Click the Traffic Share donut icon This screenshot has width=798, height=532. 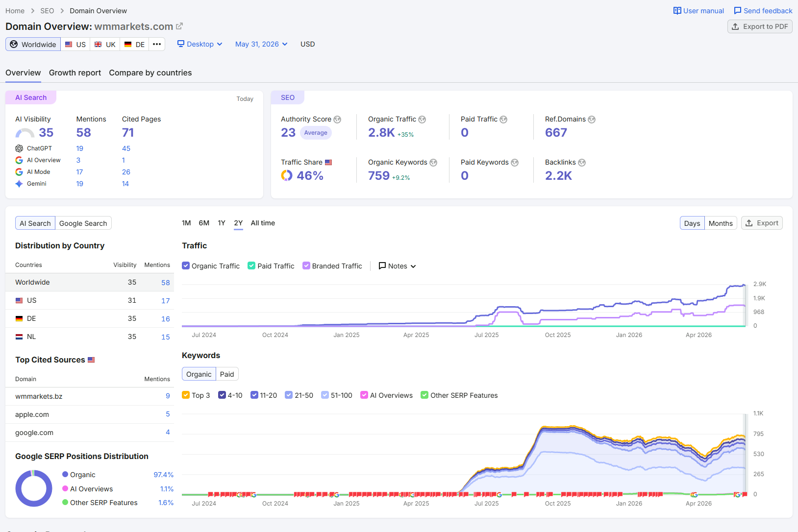287,175
